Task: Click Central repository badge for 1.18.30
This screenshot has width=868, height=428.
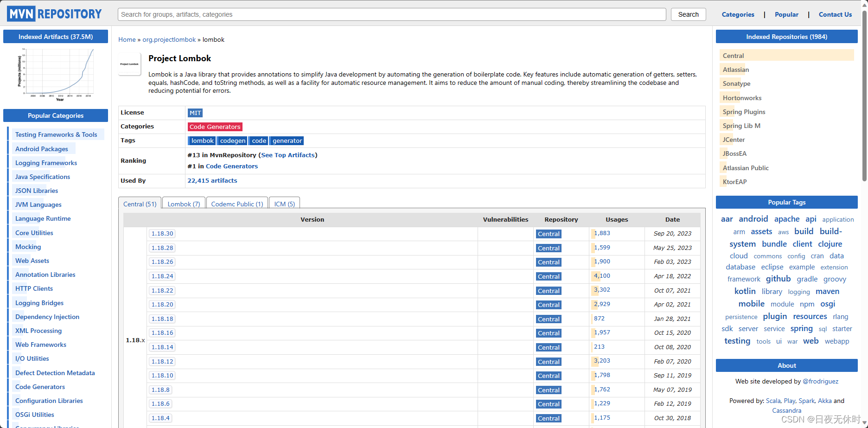Action: [549, 234]
